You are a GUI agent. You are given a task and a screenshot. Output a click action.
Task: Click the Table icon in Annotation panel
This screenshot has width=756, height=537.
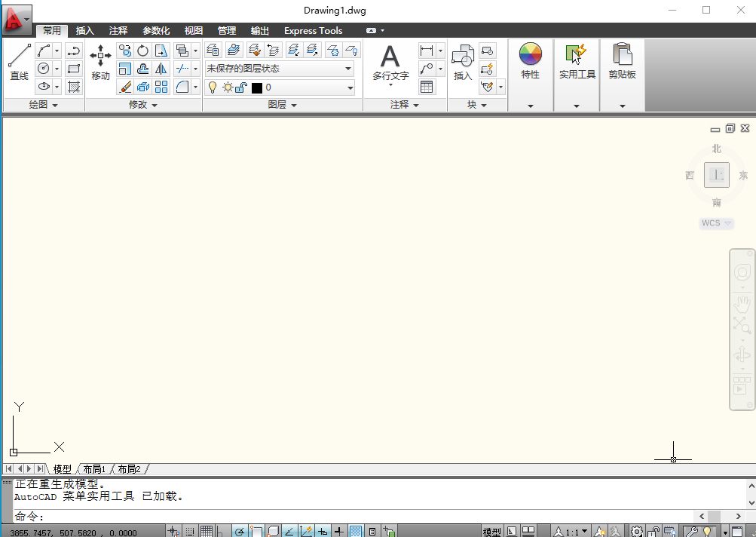click(427, 87)
